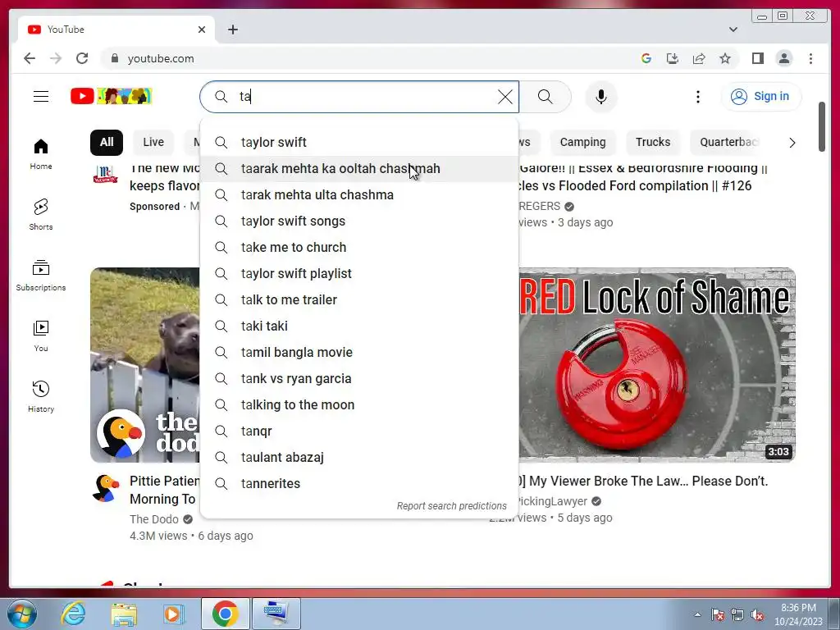This screenshot has height=630, width=840.
Task: Choose suggestion 'tannerites'
Action: tap(359, 484)
